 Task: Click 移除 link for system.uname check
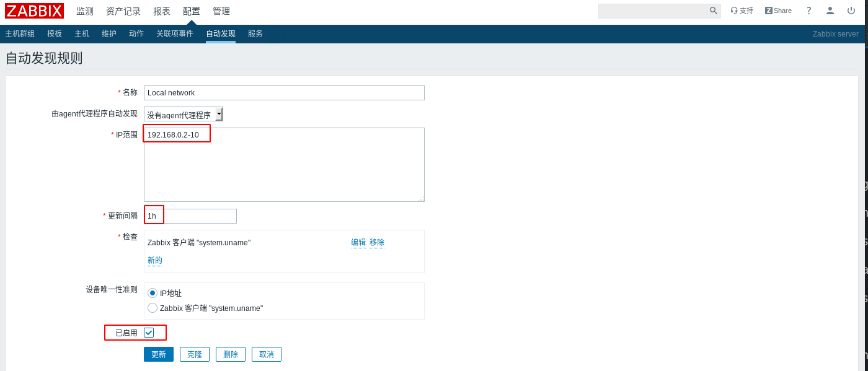point(377,243)
